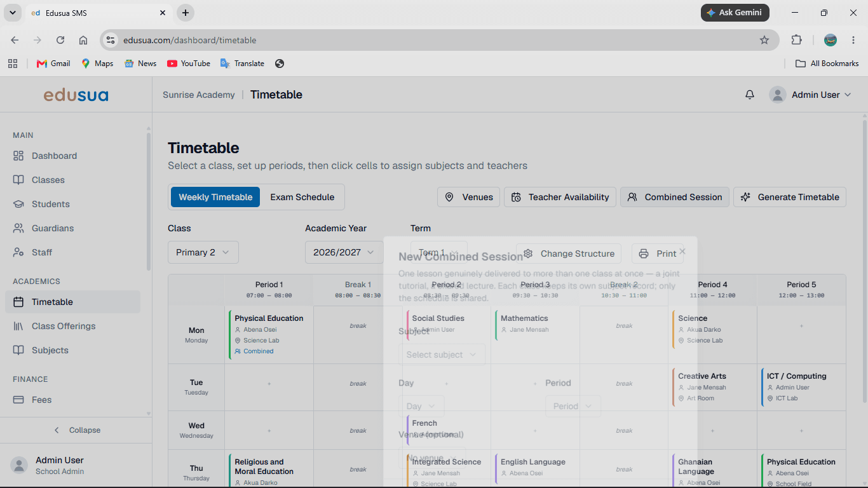Viewport: 868px width, 488px height.
Task: Open the Chrome extensions menu
Action: [x=796, y=40]
